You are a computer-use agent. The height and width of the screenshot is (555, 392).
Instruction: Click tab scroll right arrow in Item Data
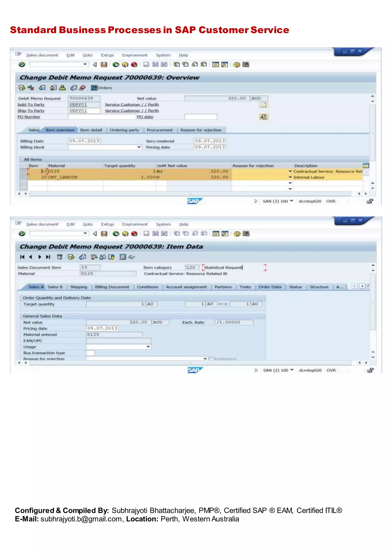point(362,287)
